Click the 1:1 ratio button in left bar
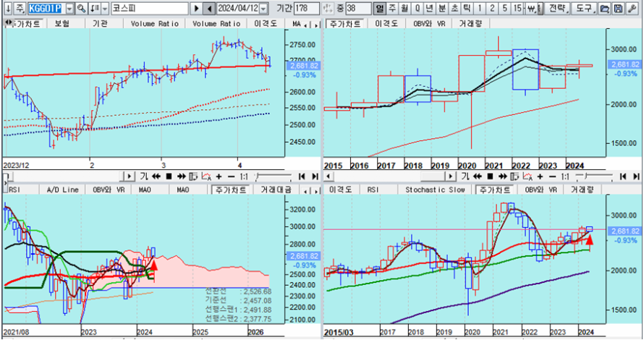 244,177
